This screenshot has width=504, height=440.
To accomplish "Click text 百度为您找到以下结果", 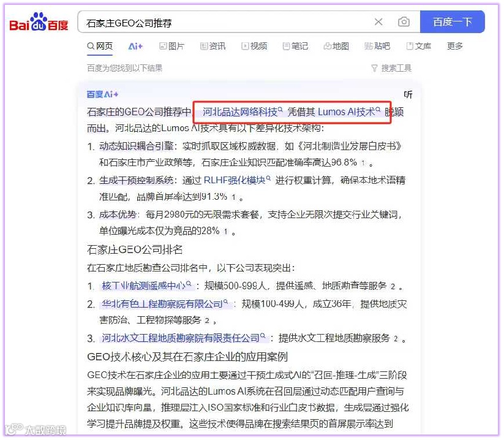I will 125,68.
